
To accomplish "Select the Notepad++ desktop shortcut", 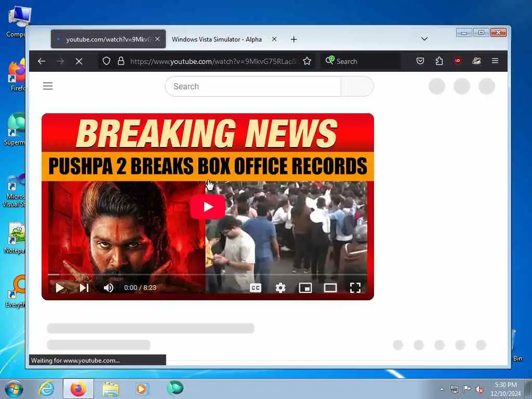I will coord(15,238).
